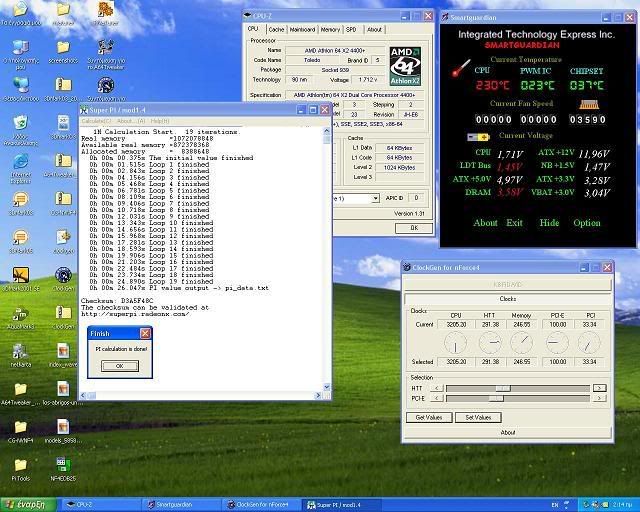The height and width of the screenshot is (512, 640).
Task: Click the CPU clock dial in ClockGen
Action: tap(456, 343)
